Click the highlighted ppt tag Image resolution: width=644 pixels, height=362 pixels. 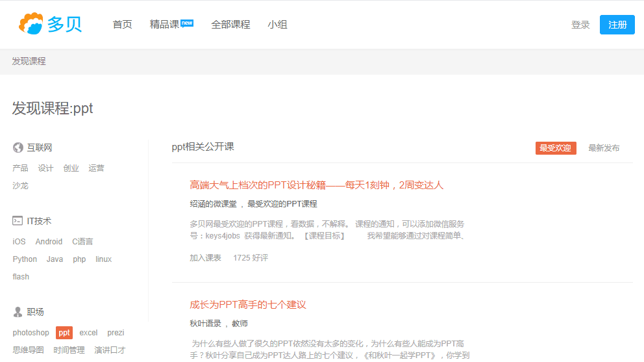[x=64, y=332]
